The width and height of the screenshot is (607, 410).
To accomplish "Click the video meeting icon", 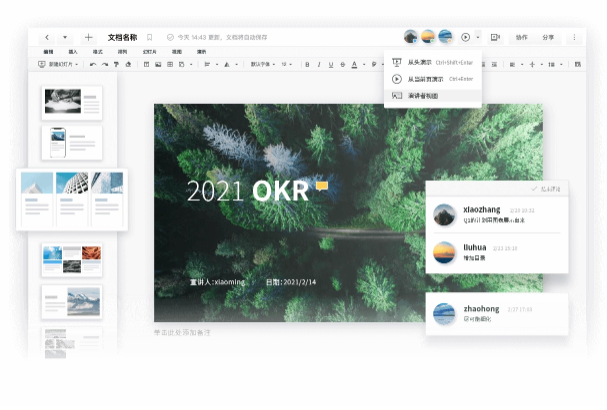I will tap(495, 37).
